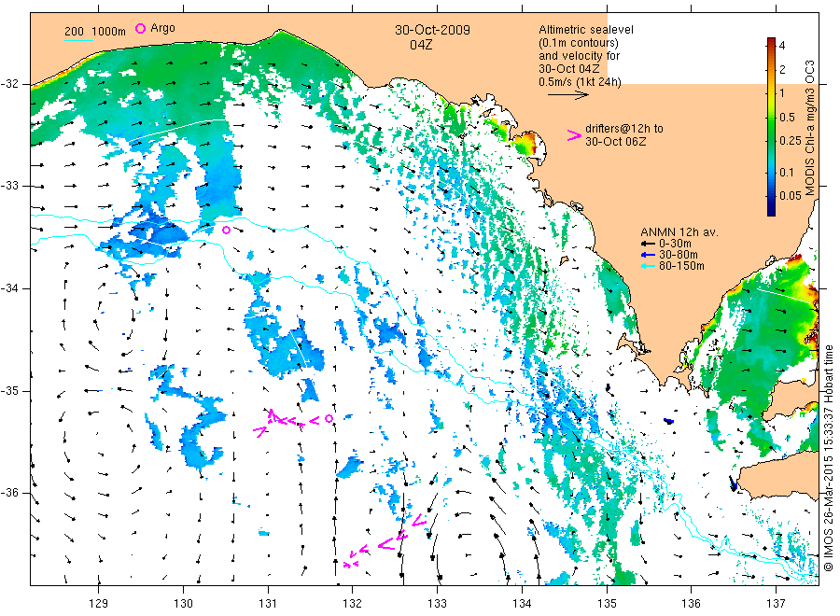
Task: Click the 'Argo' legend text
Action: click(x=162, y=28)
